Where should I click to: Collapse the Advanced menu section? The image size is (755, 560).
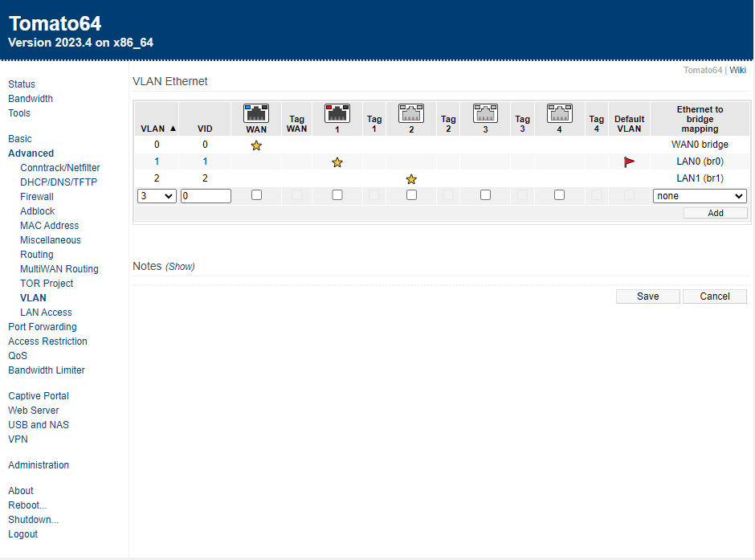(x=31, y=153)
